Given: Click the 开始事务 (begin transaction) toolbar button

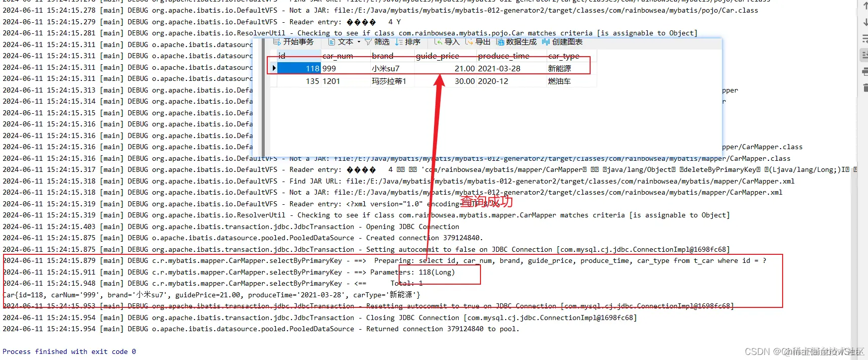Looking at the screenshot, I should coord(293,42).
